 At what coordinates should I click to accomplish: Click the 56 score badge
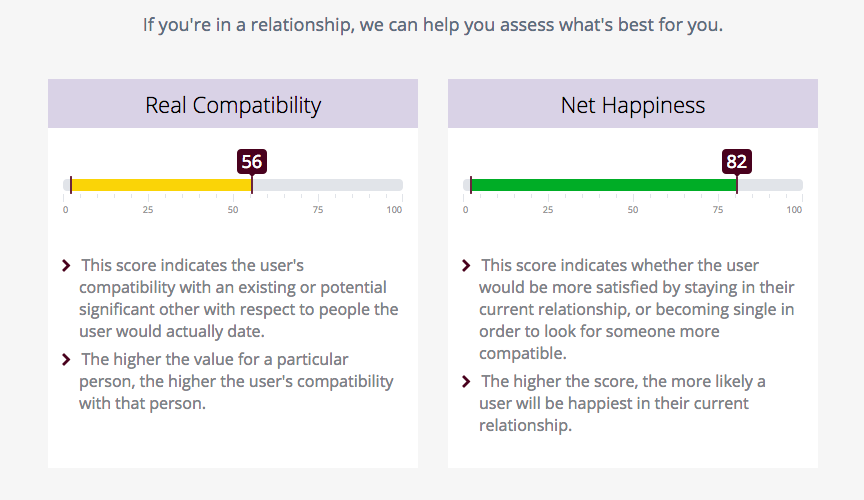click(252, 162)
